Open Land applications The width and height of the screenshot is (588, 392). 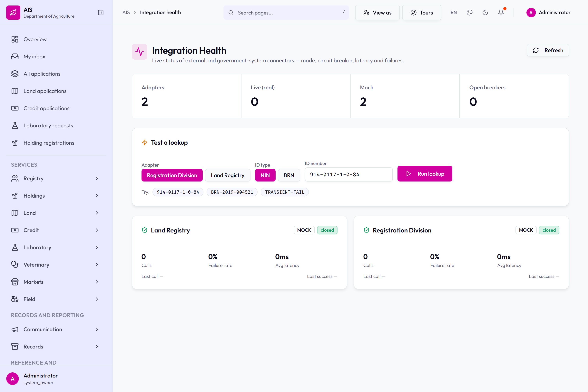point(56,91)
